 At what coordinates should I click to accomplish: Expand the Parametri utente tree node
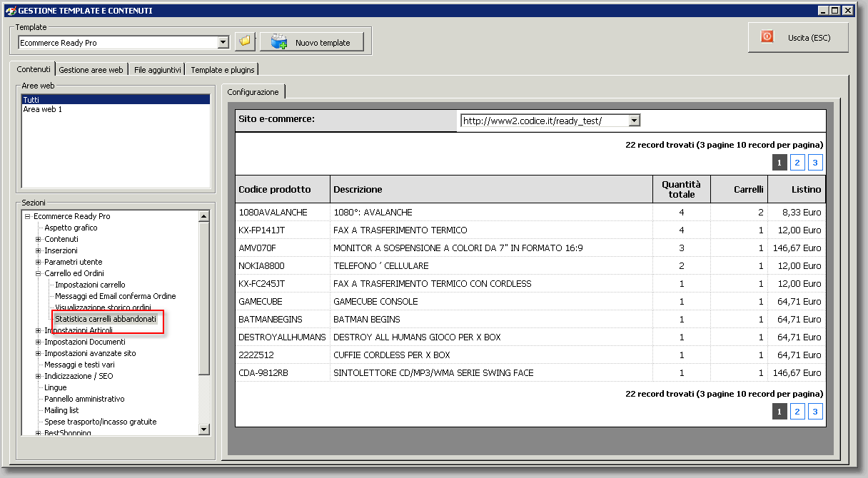click(39, 262)
